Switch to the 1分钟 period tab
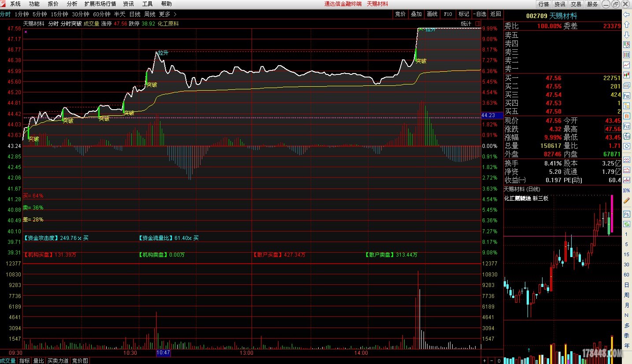 22,14
